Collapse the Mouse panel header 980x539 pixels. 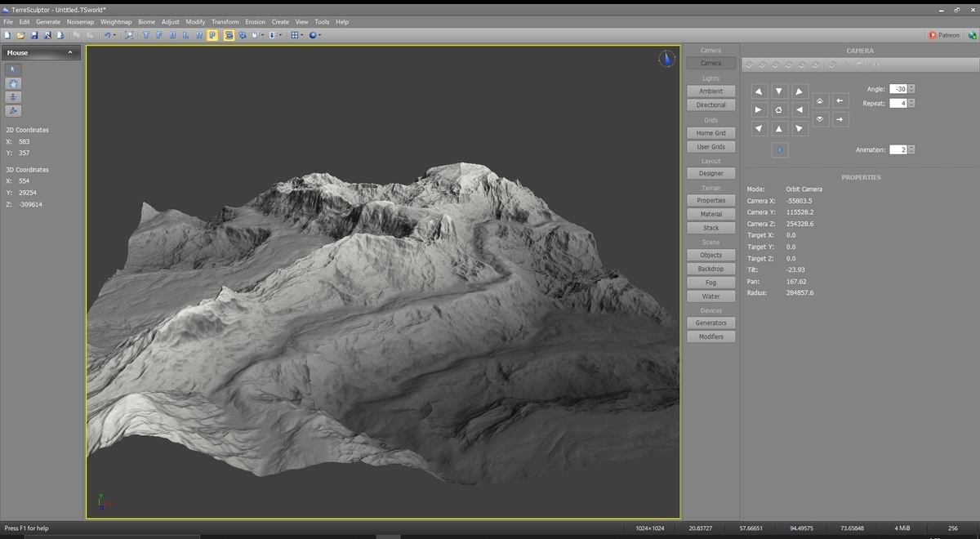pyautogui.click(x=69, y=52)
